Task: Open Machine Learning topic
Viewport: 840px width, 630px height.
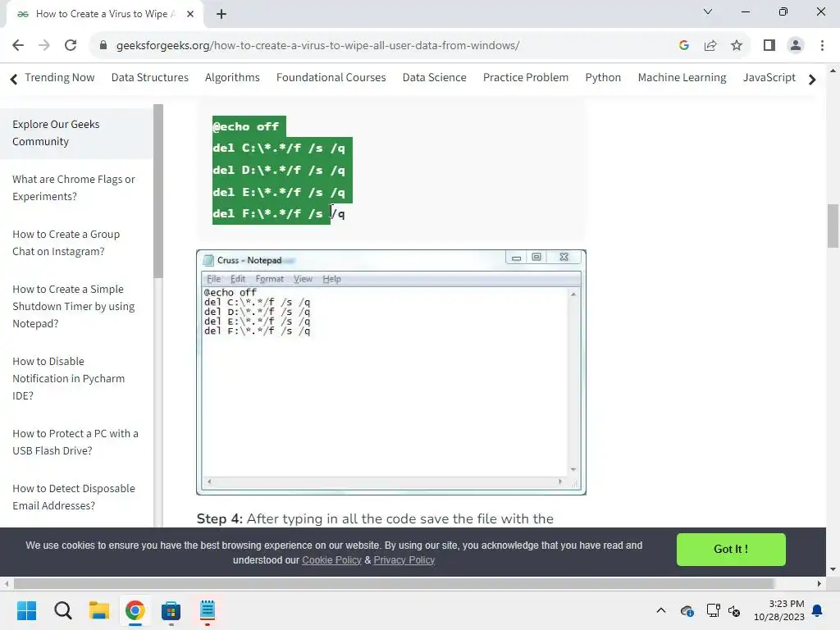Action: coord(682,78)
